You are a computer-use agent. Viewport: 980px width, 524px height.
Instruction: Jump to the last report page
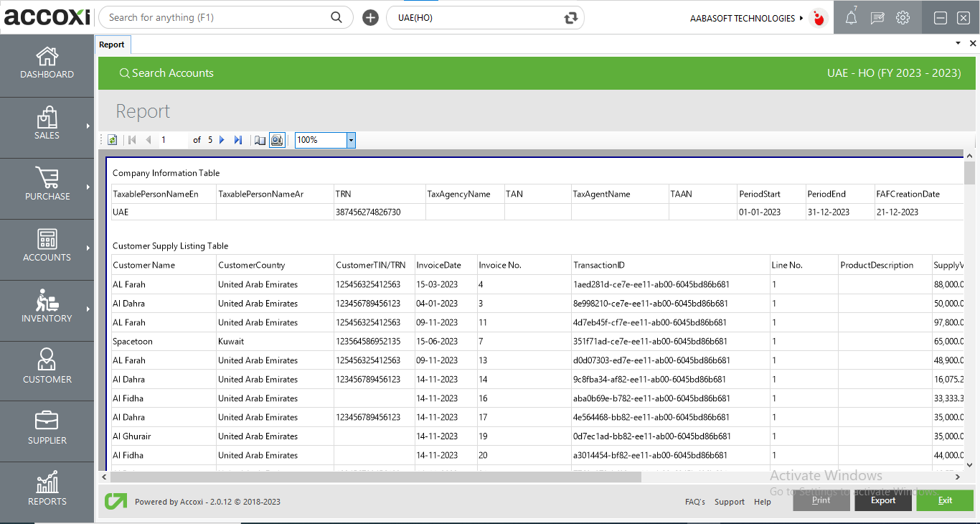click(x=237, y=140)
